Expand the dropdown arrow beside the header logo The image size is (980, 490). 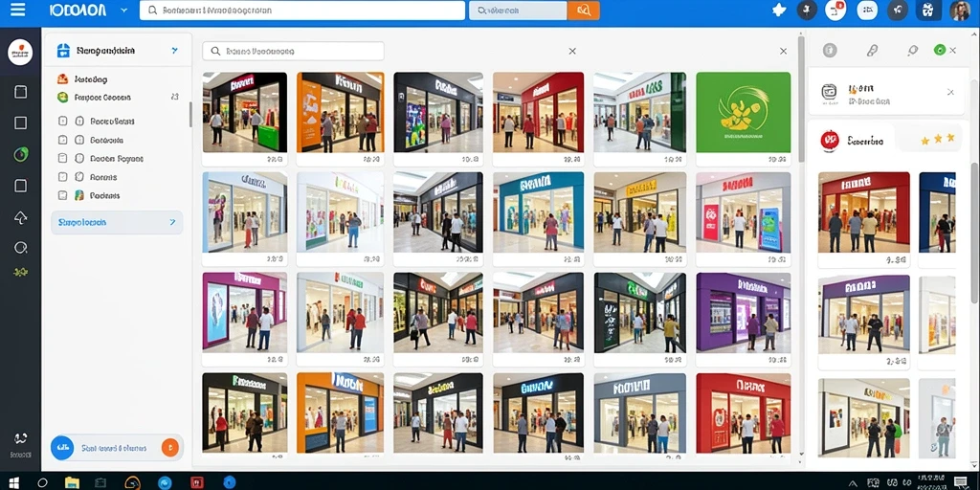(x=123, y=10)
